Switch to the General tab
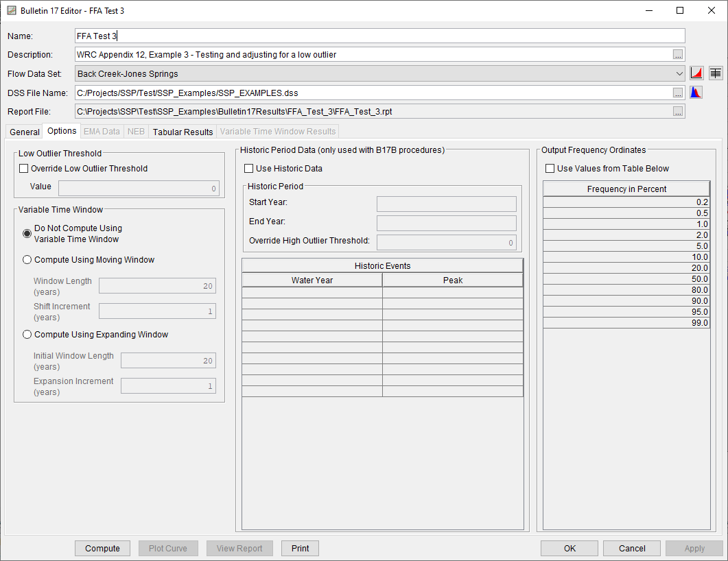 25,132
